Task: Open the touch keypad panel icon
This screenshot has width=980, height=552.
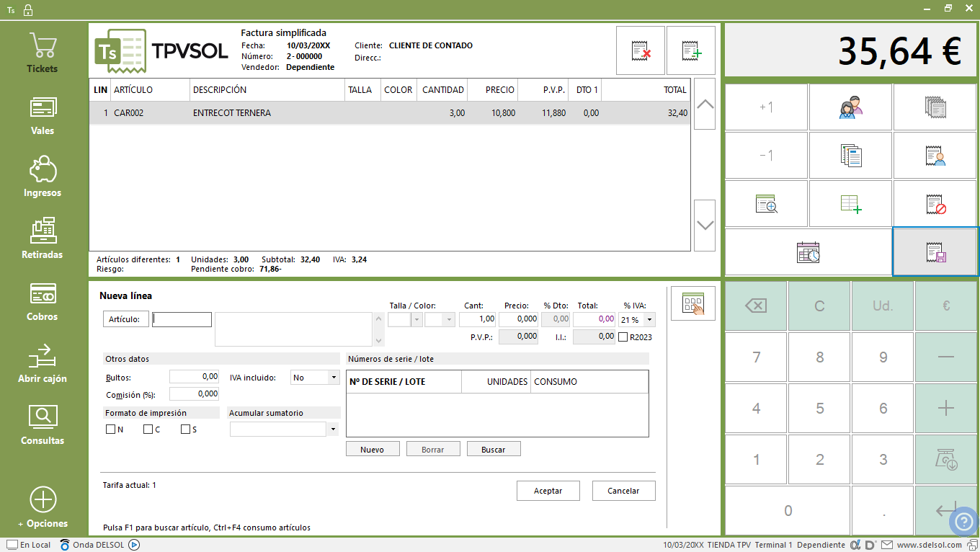Action: 693,303
